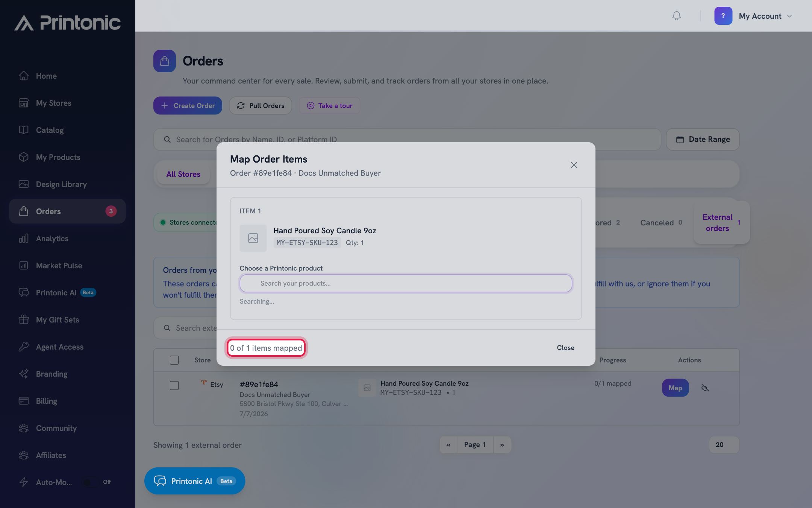Open Branding in sidebar
The width and height of the screenshot is (812, 508).
67,374
